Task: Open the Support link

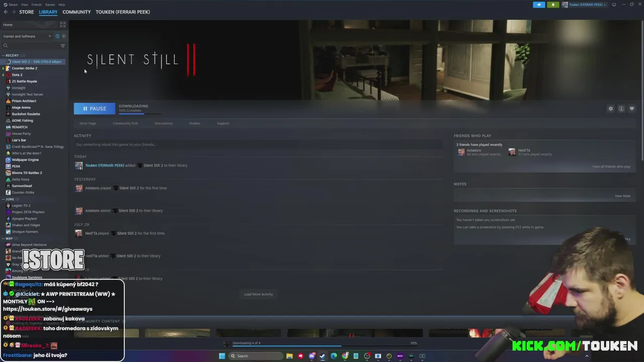Action: pyautogui.click(x=223, y=123)
